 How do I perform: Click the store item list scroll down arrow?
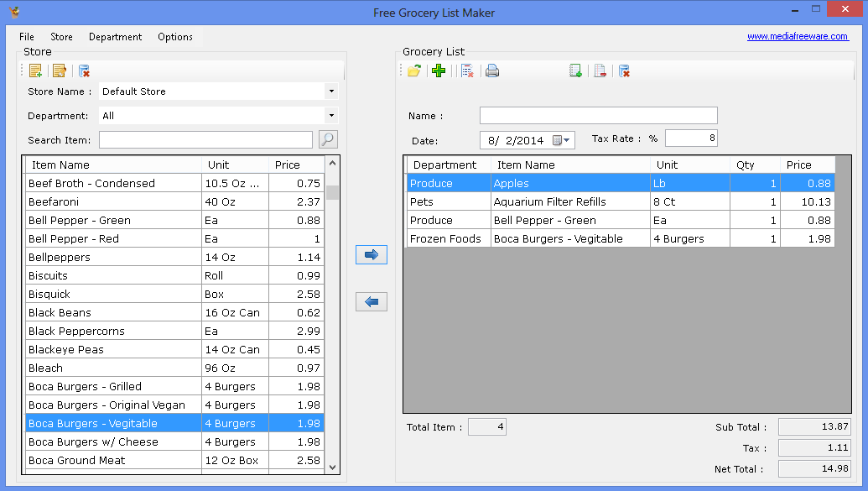tap(332, 467)
